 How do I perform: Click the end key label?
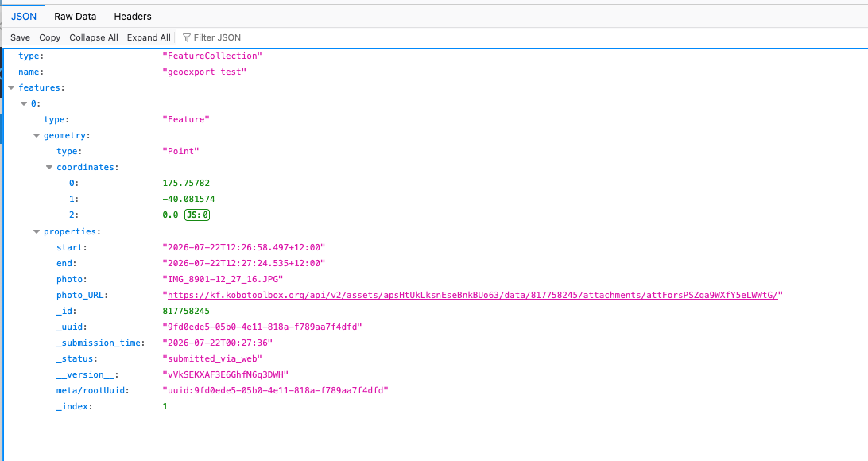pos(64,263)
